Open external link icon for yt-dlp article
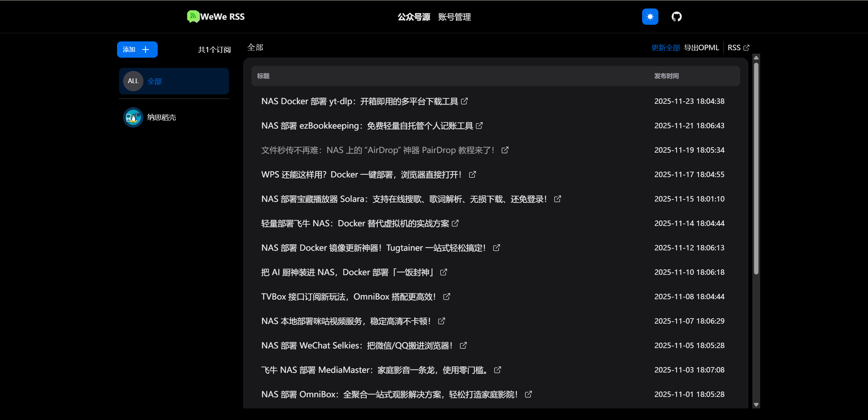 [464, 101]
